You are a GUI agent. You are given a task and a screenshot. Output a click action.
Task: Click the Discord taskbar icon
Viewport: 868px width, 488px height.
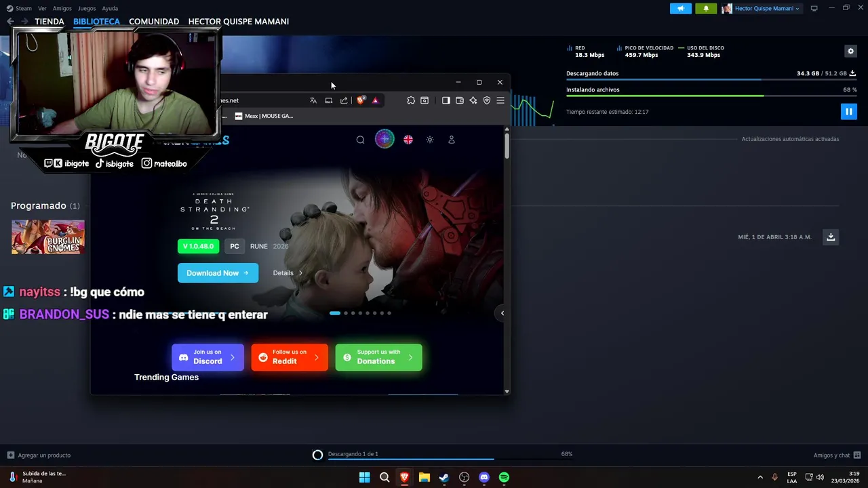pyautogui.click(x=484, y=477)
